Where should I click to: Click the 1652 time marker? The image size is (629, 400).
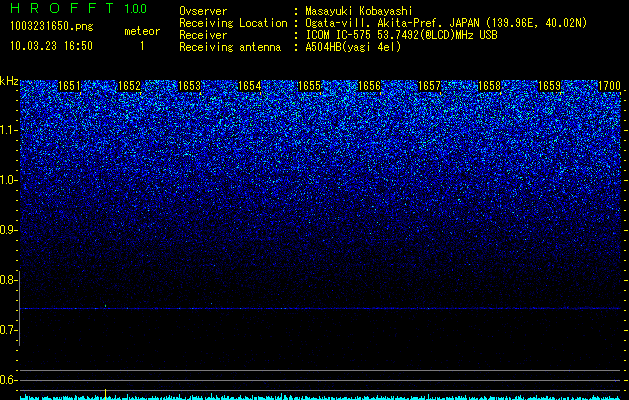(130, 86)
